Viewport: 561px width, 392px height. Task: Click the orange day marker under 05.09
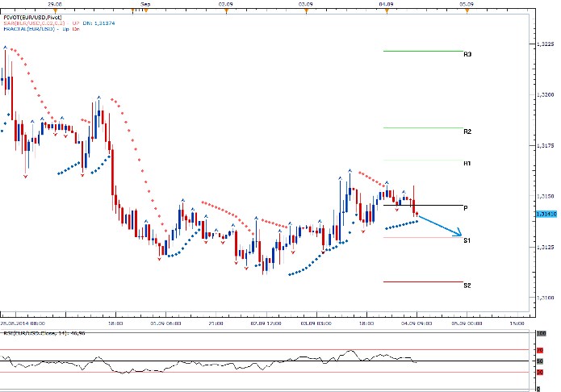[467, 11]
